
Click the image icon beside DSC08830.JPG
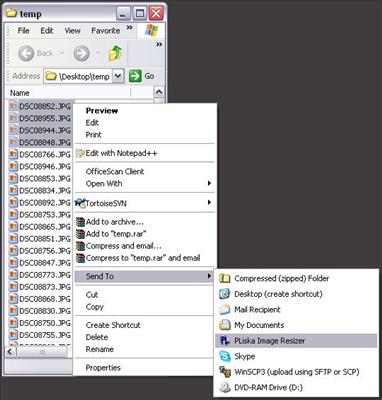click(13, 311)
